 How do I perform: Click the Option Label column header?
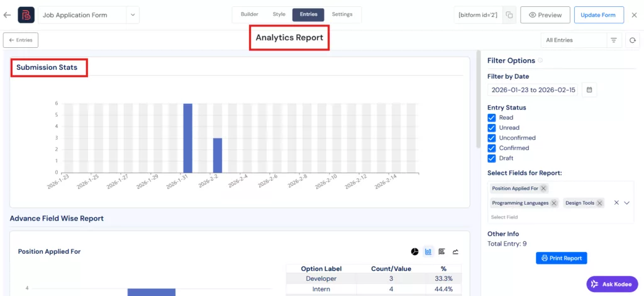pos(321,269)
